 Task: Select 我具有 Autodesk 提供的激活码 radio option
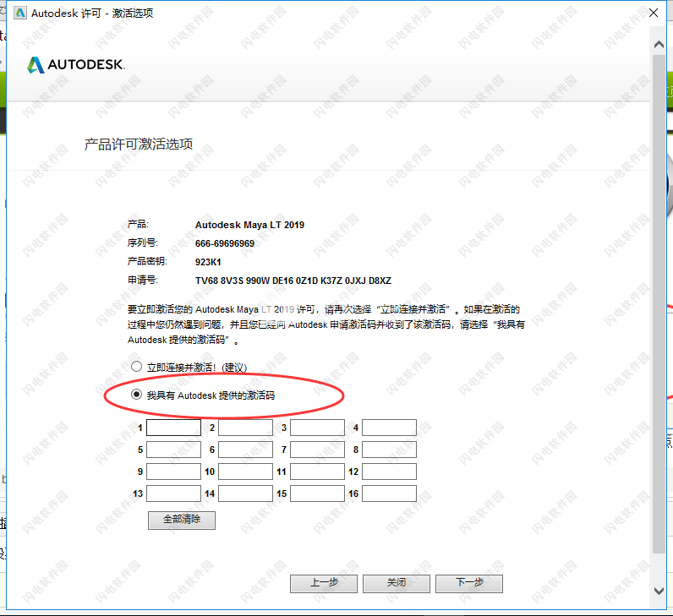click(x=136, y=395)
